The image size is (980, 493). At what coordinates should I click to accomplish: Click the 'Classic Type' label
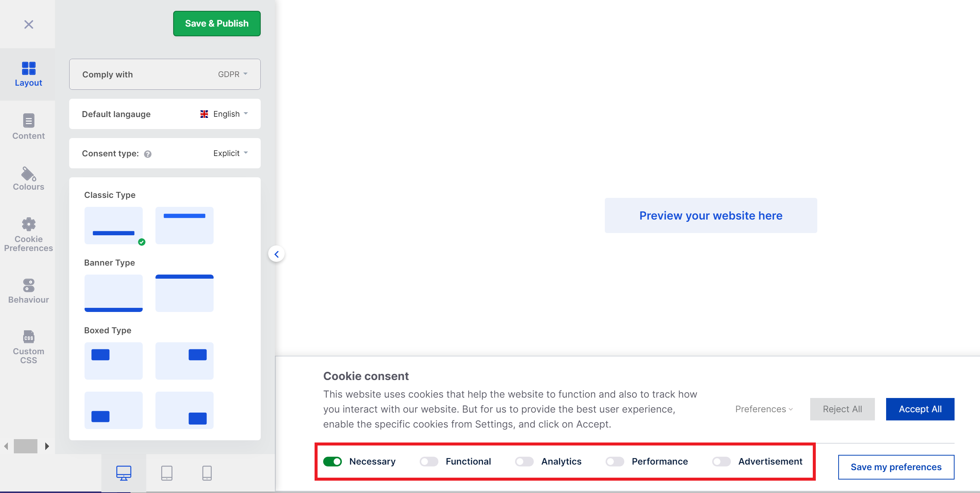(110, 195)
